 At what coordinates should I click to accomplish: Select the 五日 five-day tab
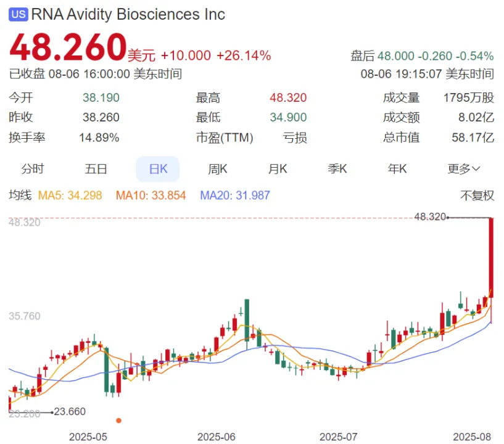[x=96, y=169]
